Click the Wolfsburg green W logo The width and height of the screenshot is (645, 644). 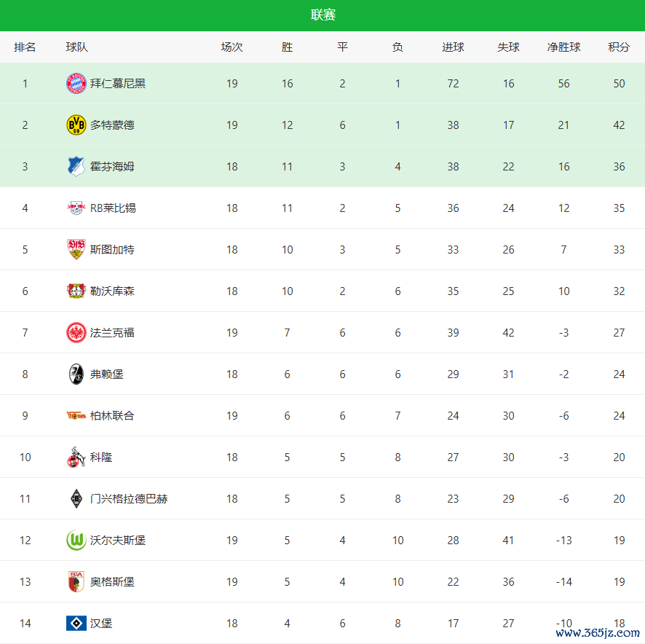76,541
